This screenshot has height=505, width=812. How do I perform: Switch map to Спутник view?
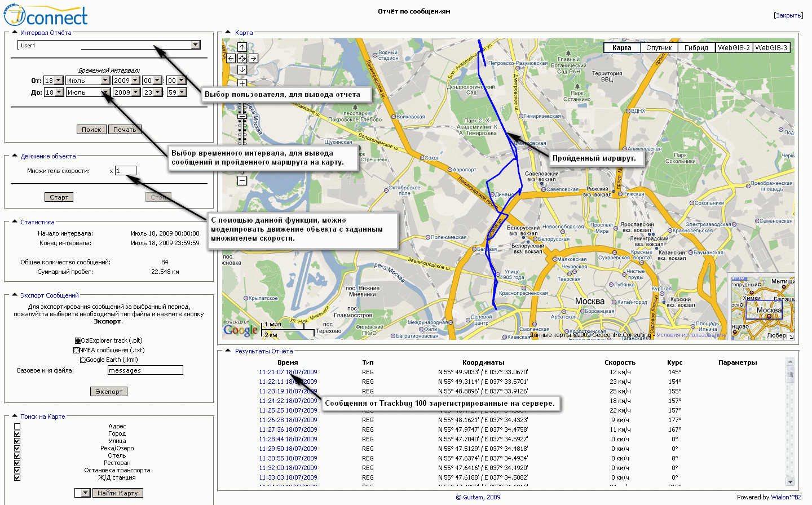click(x=659, y=48)
